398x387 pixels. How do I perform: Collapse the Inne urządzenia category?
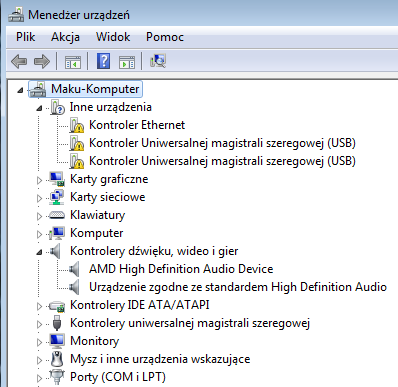[x=39, y=108]
